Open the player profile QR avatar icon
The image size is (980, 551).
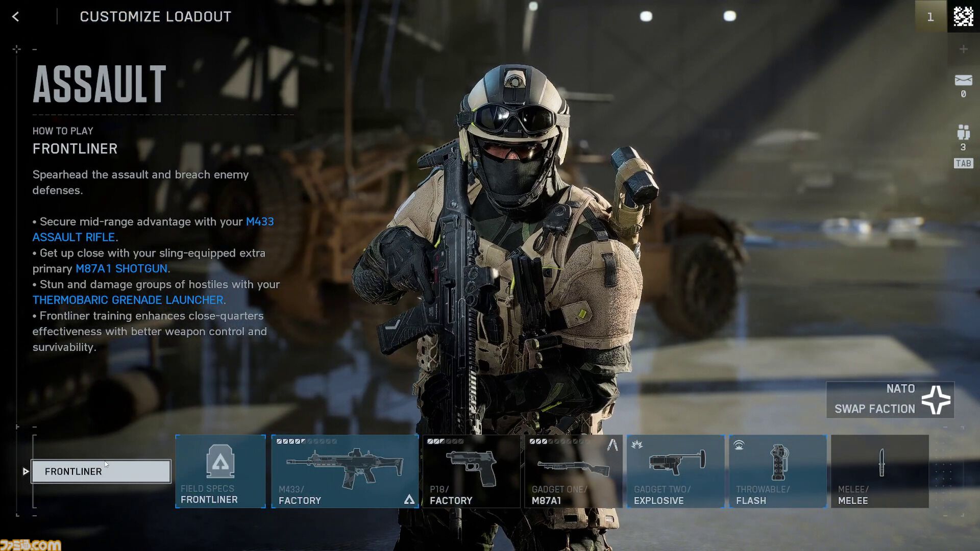tap(963, 16)
